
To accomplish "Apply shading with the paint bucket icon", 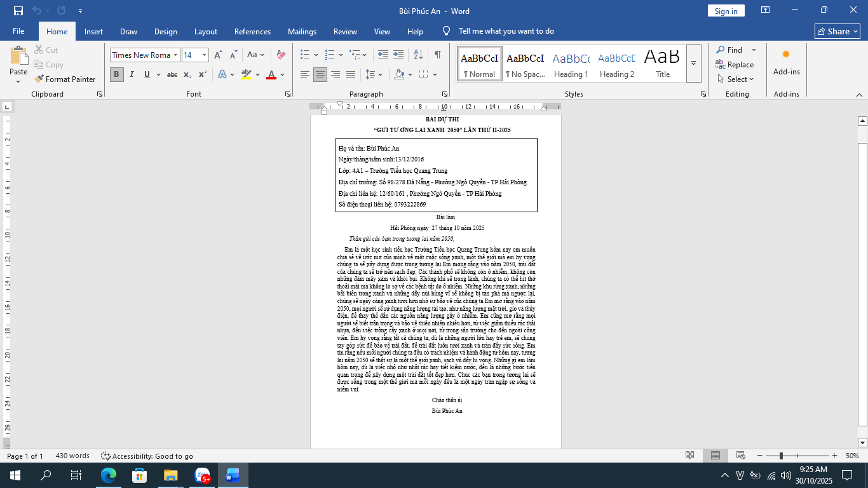I will tap(399, 74).
